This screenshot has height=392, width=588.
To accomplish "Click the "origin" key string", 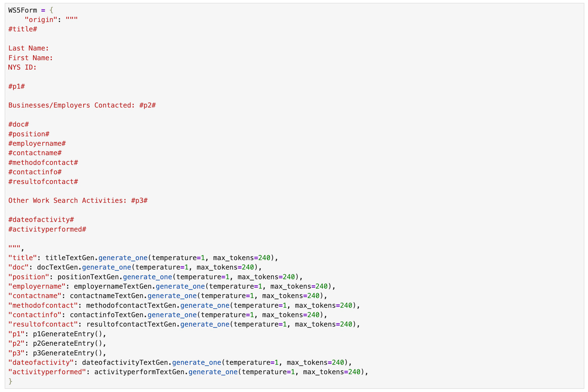I will click(x=41, y=20).
